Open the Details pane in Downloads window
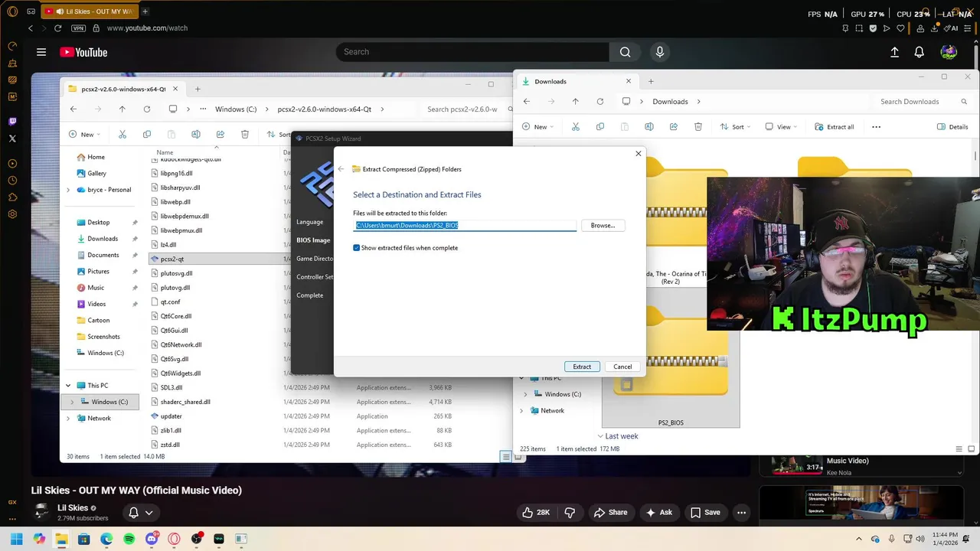 pyautogui.click(x=952, y=127)
